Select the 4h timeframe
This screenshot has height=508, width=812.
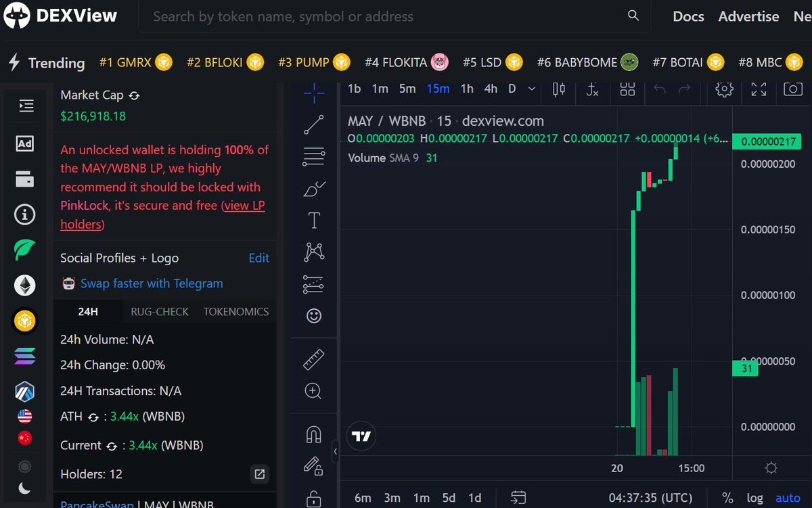coord(491,89)
